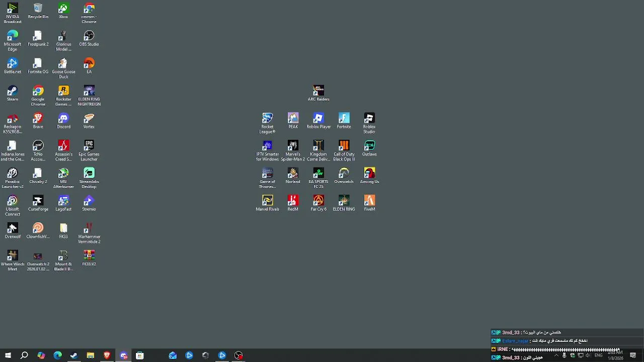Select the Marvel's Spider-Man 2 shortcut
The image size is (644, 362).
[293, 151]
